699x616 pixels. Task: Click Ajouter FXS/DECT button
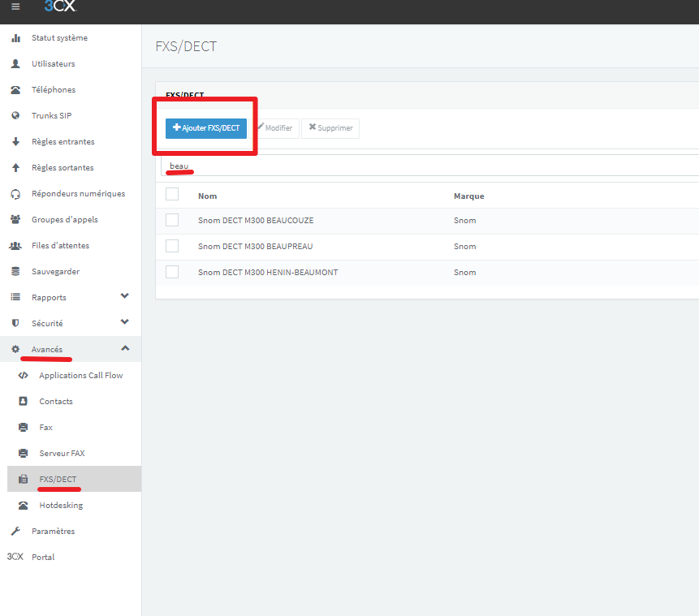point(206,128)
